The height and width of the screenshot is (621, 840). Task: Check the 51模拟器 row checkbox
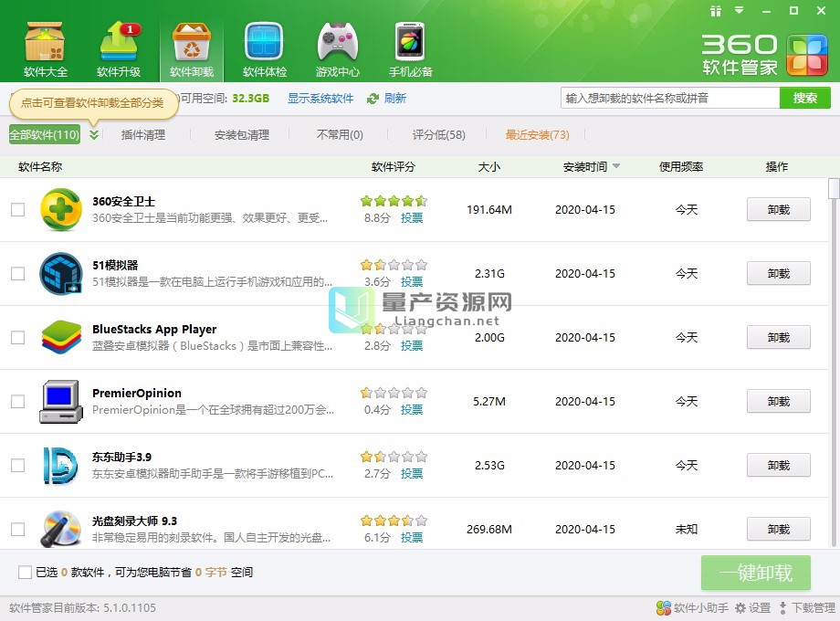click(x=17, y=273)
